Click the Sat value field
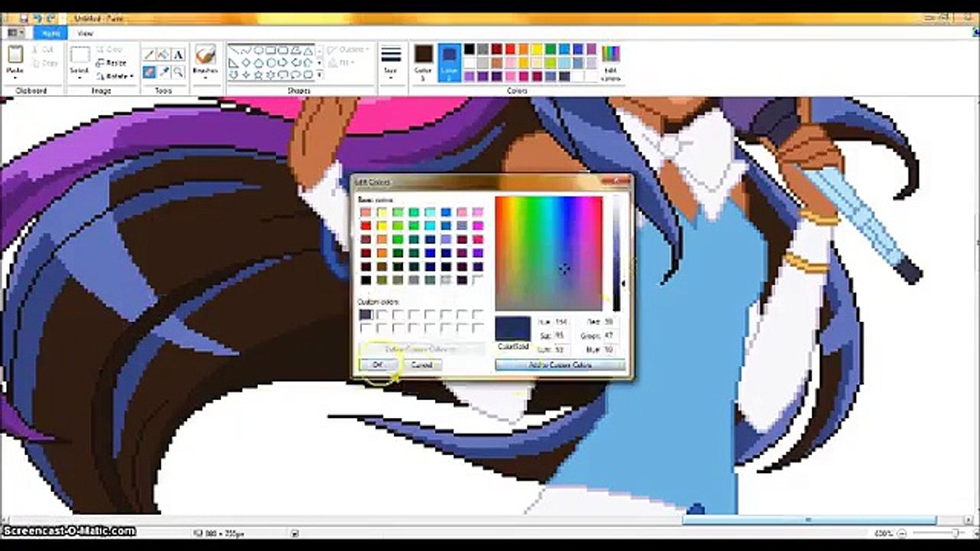This screenshot has width=980, height=551. (563, 336)
